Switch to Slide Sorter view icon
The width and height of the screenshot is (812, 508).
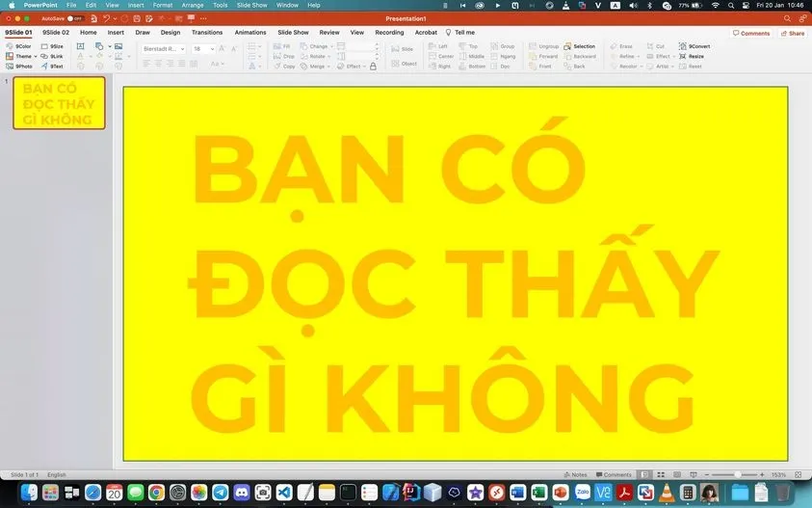[660, 474]
